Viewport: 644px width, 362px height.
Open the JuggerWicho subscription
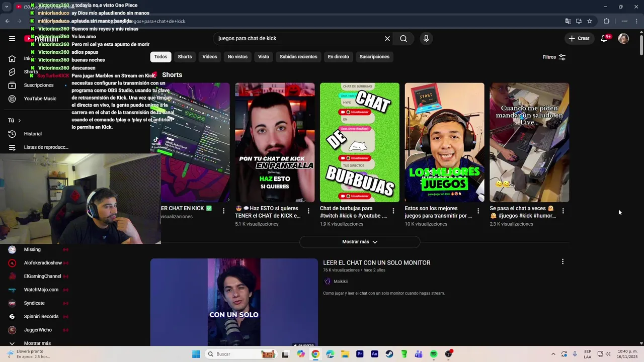coord(38,330)
